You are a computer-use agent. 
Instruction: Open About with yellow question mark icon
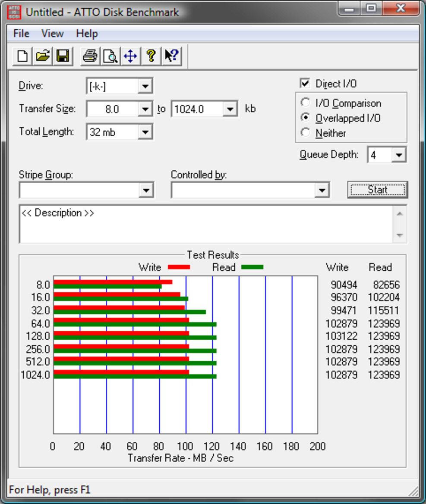pyautogui.click(x=151, y=56)
